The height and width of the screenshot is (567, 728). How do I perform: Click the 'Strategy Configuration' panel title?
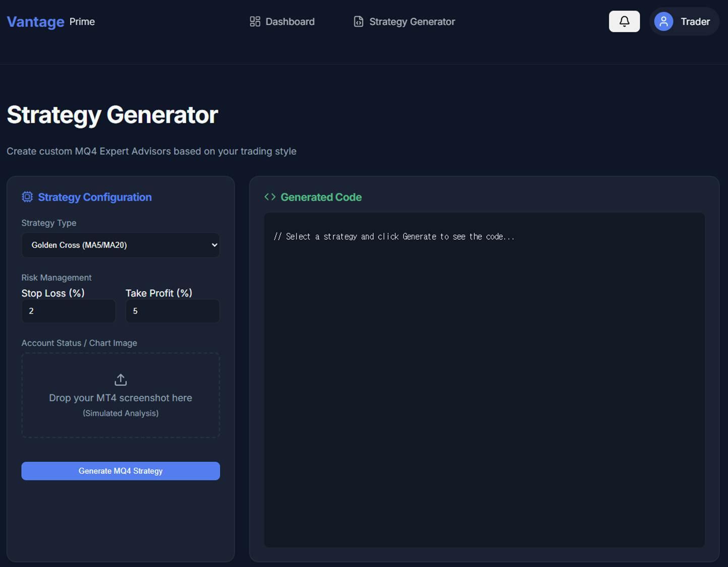pos(95,197)
